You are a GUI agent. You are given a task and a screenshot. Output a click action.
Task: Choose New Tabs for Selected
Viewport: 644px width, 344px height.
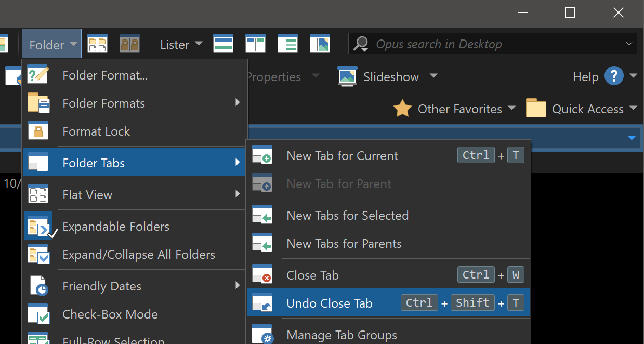pos(388,215)
